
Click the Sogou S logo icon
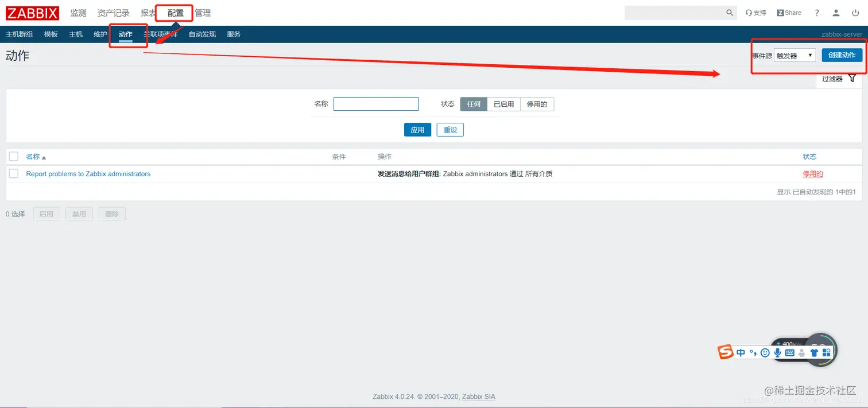[x=726, y=352]
